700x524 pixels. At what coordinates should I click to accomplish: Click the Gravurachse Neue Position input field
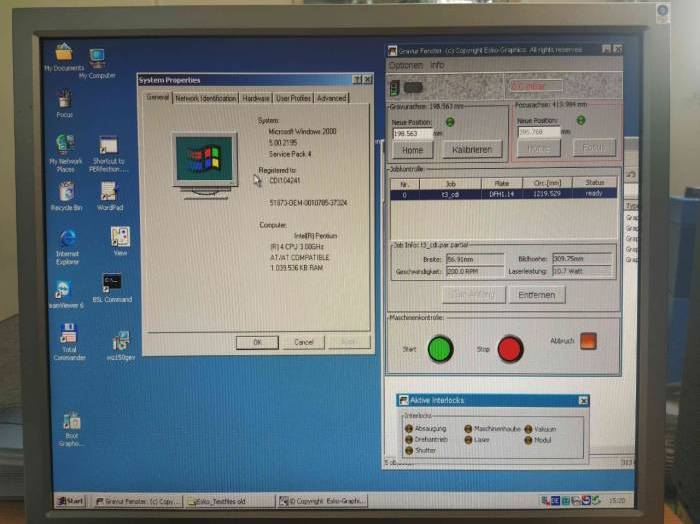click(412, 133)
